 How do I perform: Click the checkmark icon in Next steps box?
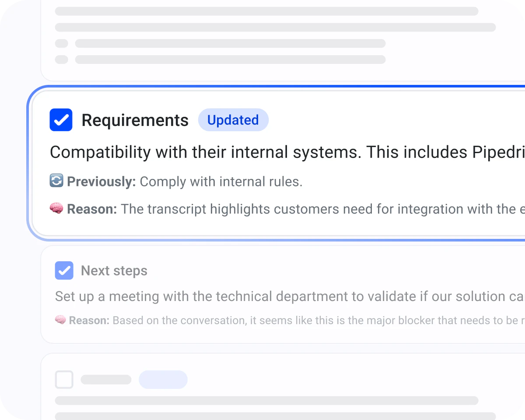(x=64, y=270)
